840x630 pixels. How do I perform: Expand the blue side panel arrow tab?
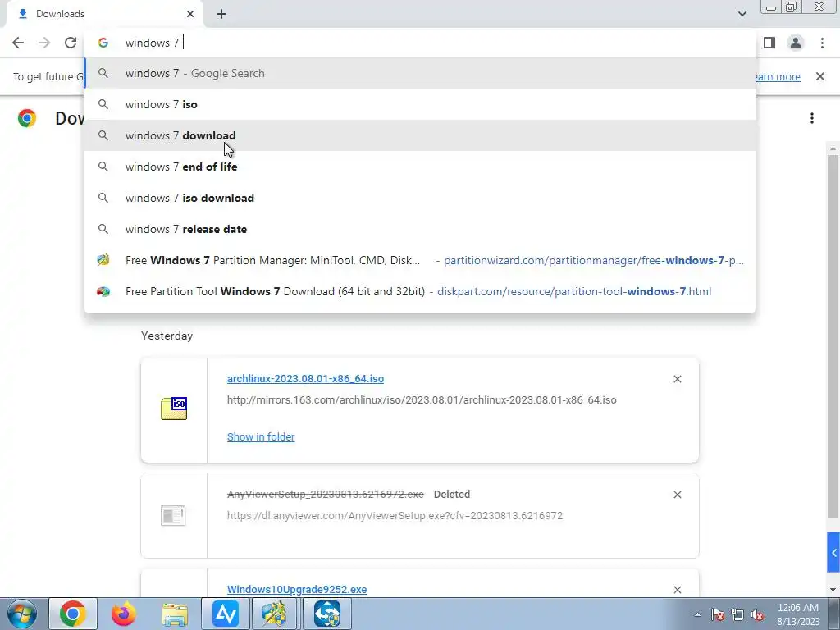coord(833,552)
